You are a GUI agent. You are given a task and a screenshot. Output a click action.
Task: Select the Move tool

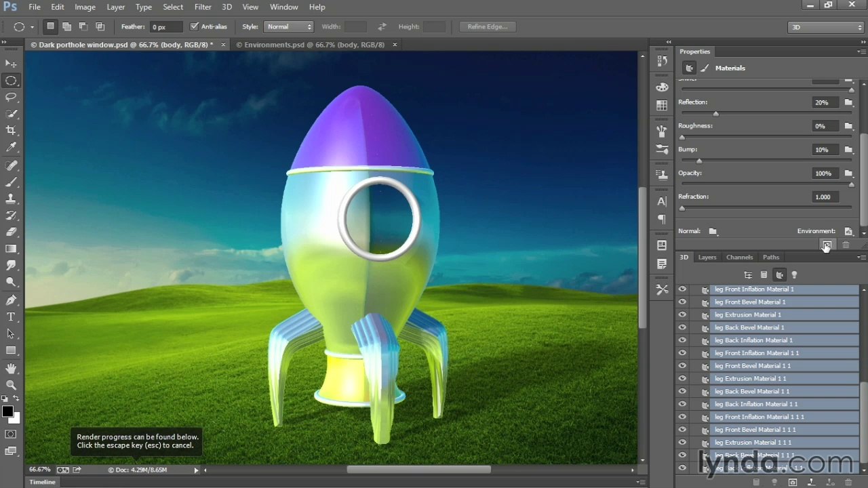tap(11, 63)
